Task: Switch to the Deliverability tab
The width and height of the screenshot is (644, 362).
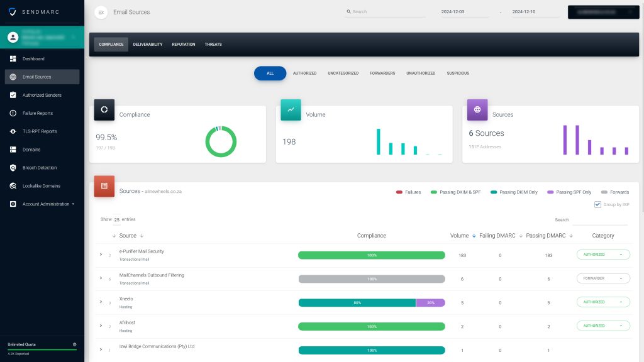Action: pyautogui.click(x=148, y=45)
